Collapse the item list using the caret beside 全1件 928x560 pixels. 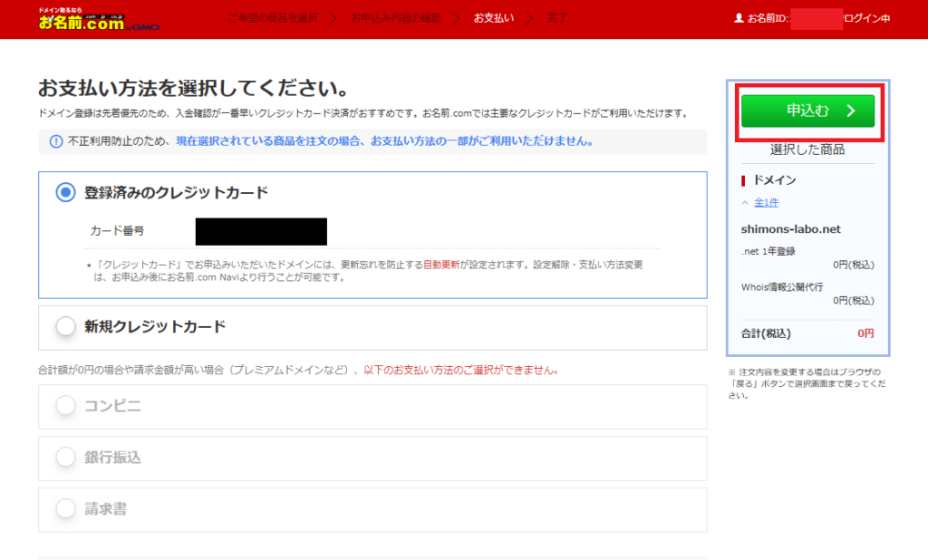coord(745,203)
